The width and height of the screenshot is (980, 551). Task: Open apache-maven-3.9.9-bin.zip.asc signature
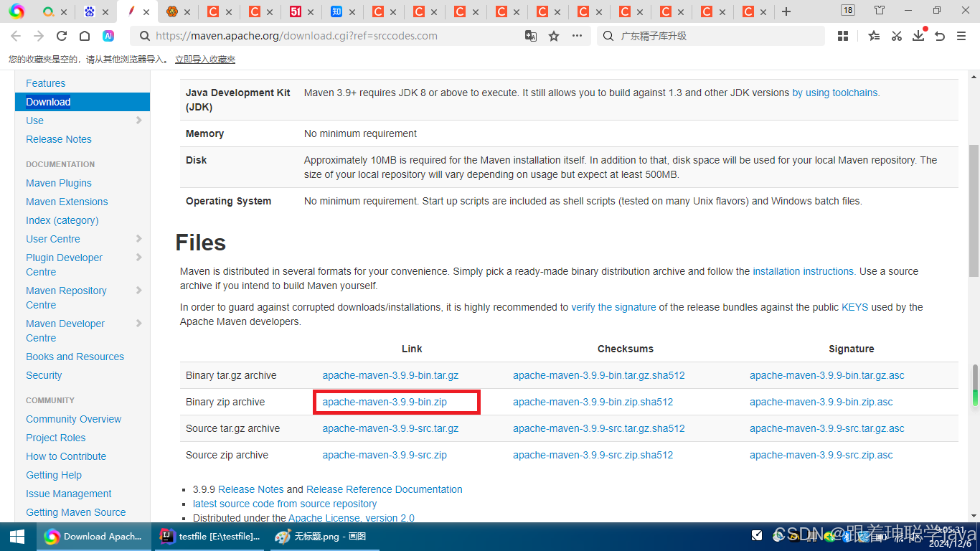point(821,402)
